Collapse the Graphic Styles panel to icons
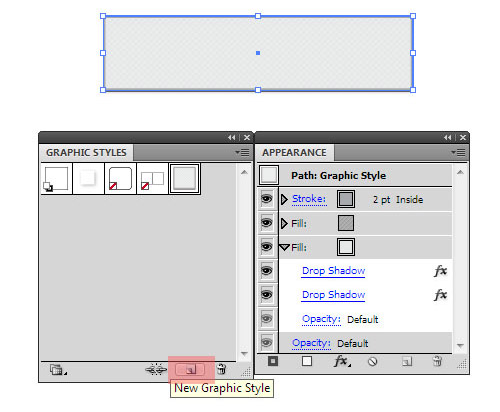 tap(231, 137)
